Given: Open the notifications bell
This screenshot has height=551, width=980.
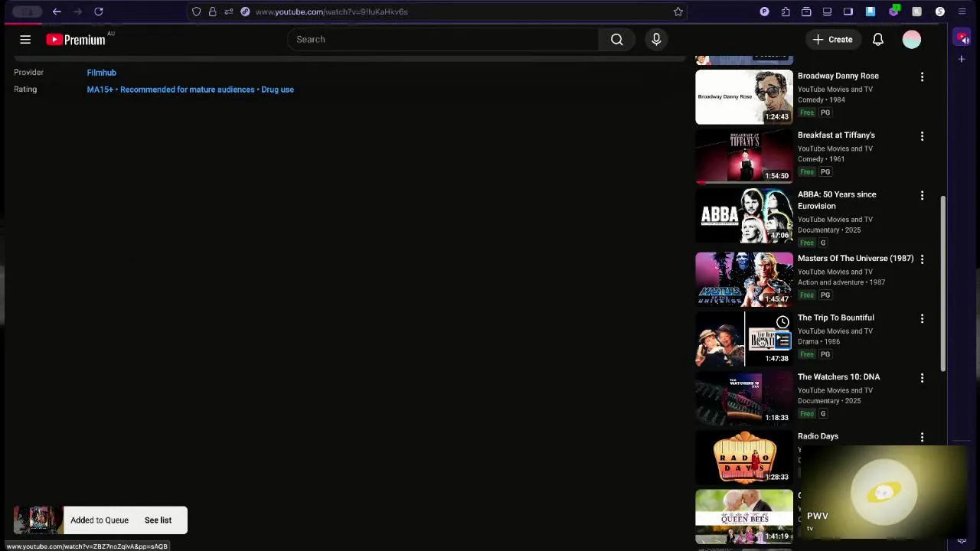Looking at the screenshot, I should tap(878, 40).
